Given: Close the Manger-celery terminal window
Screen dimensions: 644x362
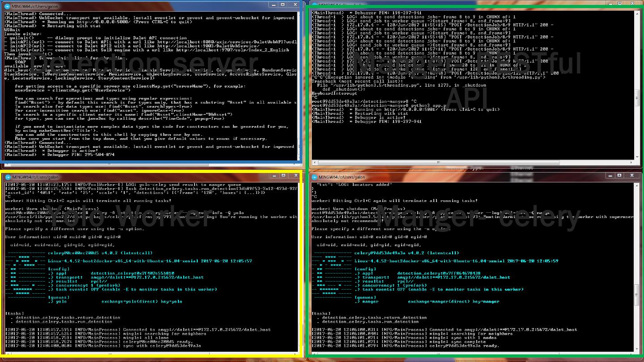Looking at the screenshot, I should tap(632, 176).
